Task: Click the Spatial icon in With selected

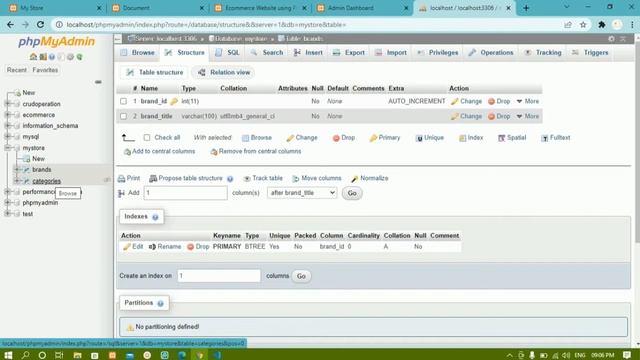Action: tap(501, 138)
